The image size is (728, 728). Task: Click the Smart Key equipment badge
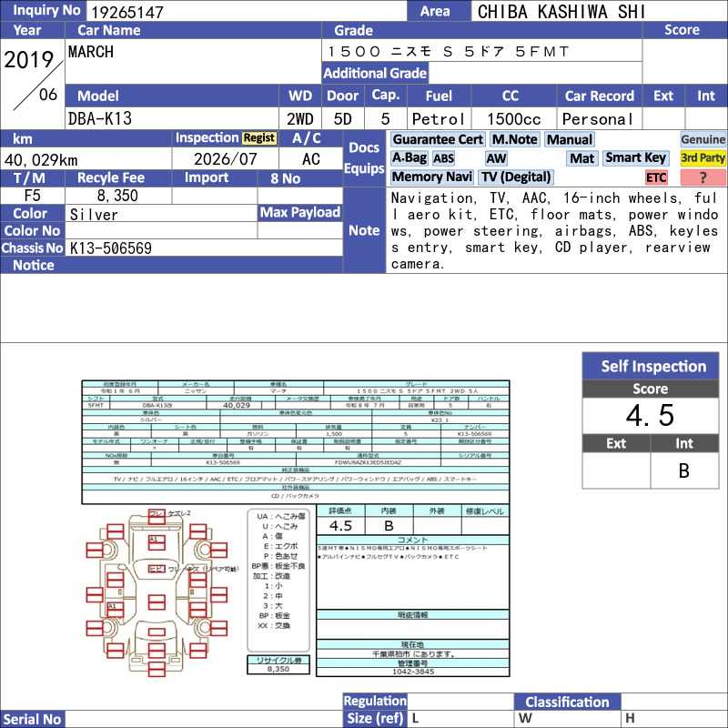635,158
